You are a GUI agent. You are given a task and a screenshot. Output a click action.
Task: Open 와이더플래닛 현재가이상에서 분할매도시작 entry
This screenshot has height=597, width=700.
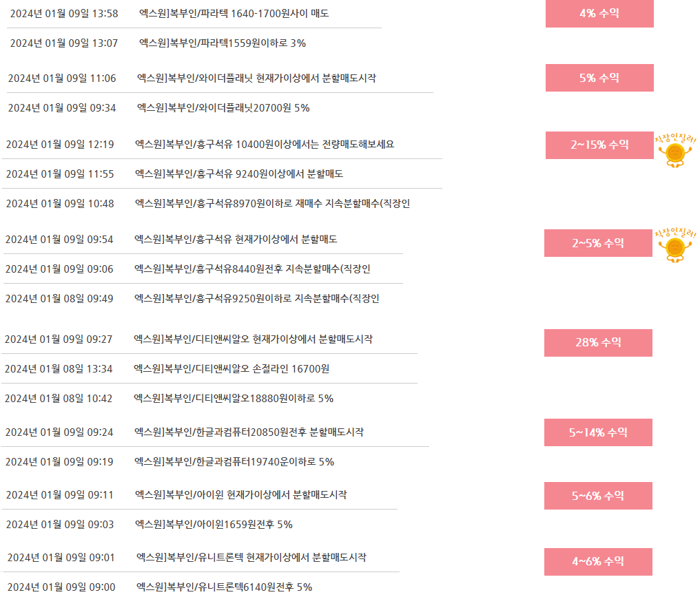point(256,78)
